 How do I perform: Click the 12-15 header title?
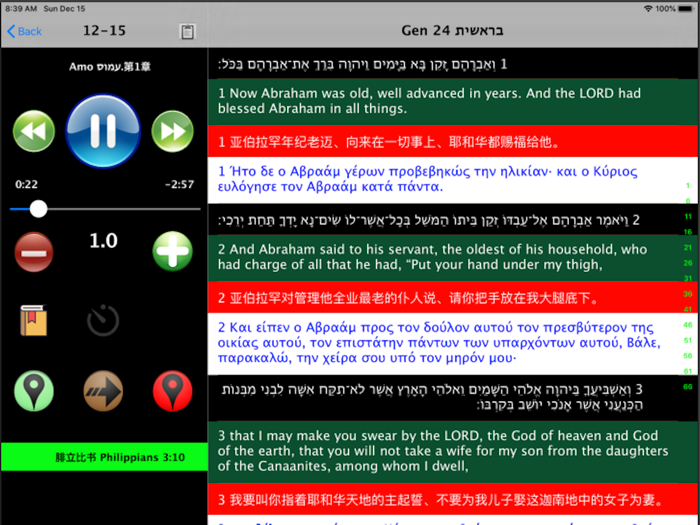[104, 31]
